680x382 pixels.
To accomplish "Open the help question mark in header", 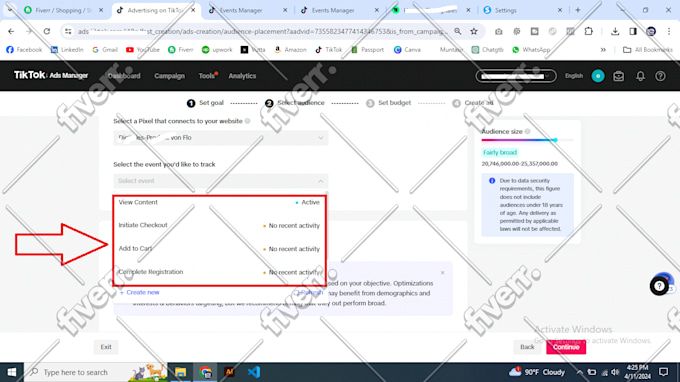I will tap(660, 76).
